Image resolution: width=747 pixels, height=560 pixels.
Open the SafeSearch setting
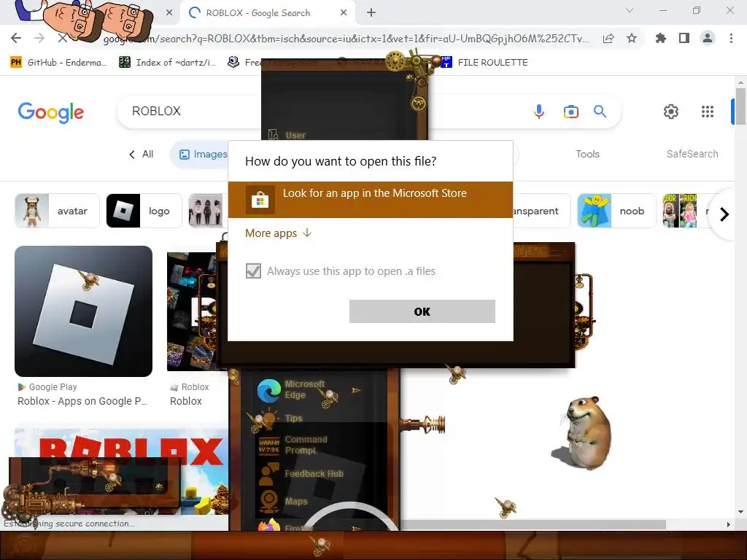[692, 155]
